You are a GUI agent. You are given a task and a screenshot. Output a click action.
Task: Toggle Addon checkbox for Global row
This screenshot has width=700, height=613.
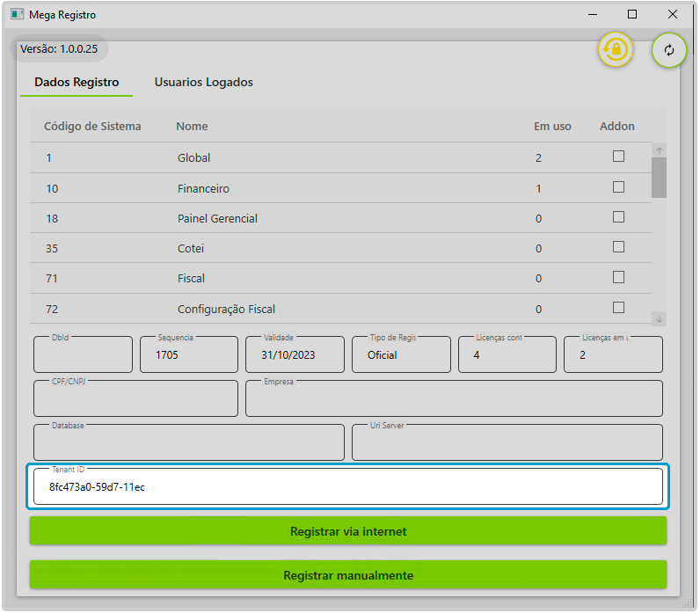(618, 157)
